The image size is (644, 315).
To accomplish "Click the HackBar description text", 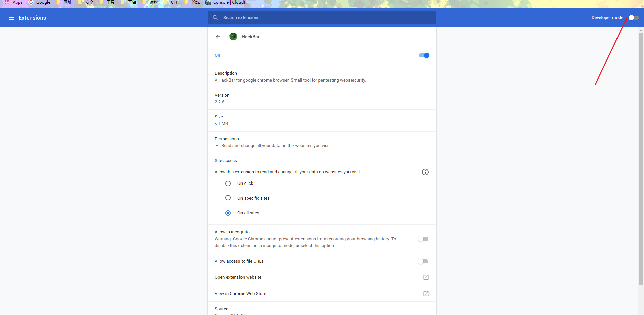I will (x=290, y=80).
